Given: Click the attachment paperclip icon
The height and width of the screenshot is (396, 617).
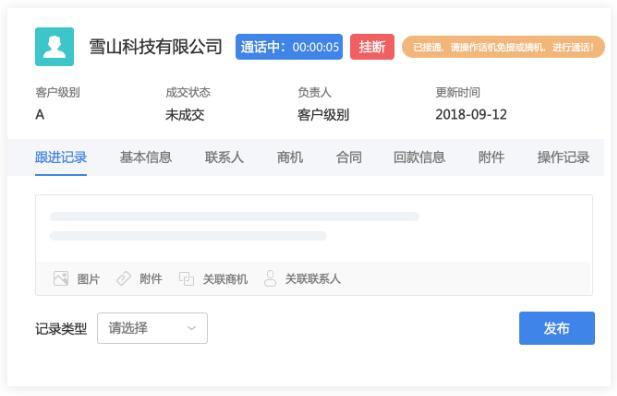Looking at the screenshot, I should tap(124, 279).
